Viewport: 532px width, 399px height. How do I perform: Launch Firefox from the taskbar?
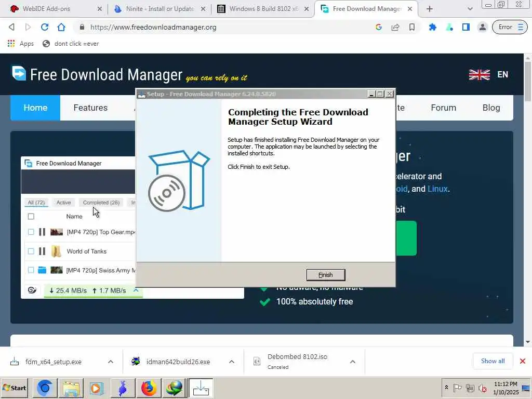[149, 388]
